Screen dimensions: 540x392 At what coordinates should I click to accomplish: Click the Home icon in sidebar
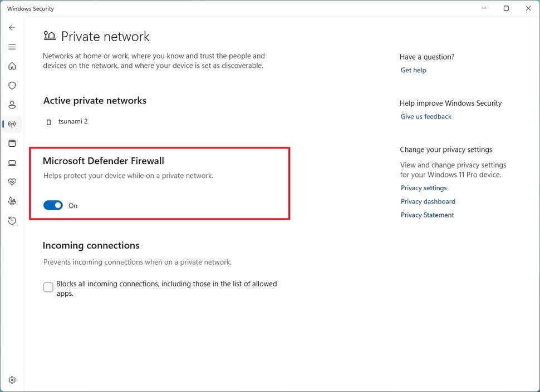coord(12,66)
